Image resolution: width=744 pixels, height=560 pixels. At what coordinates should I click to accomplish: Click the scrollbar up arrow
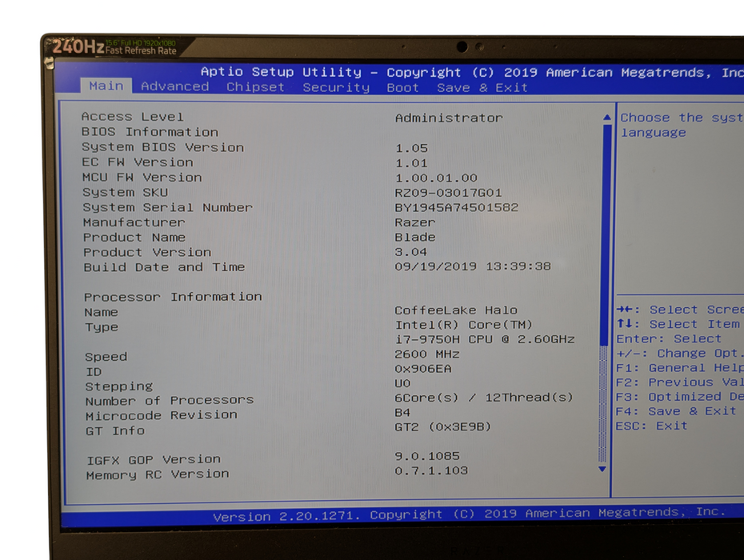[x=607, y=118]
